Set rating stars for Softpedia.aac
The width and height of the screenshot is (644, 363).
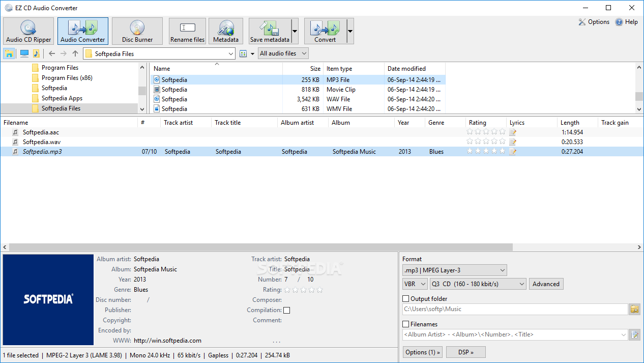pos(486,132)
